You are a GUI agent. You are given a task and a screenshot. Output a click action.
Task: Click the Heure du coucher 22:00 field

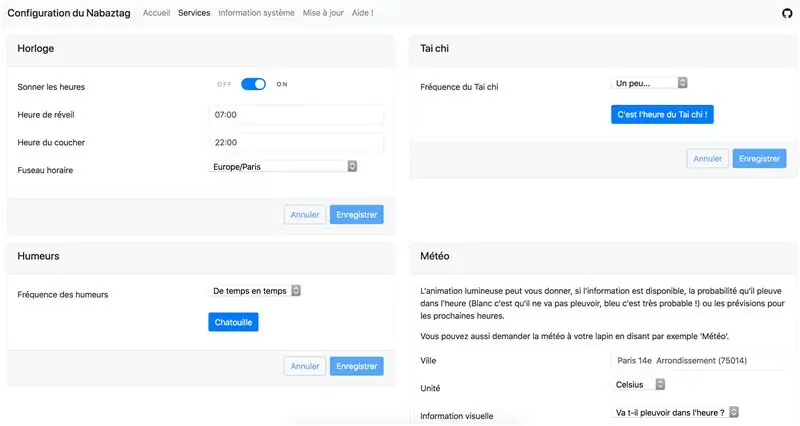tap(296, 142)
